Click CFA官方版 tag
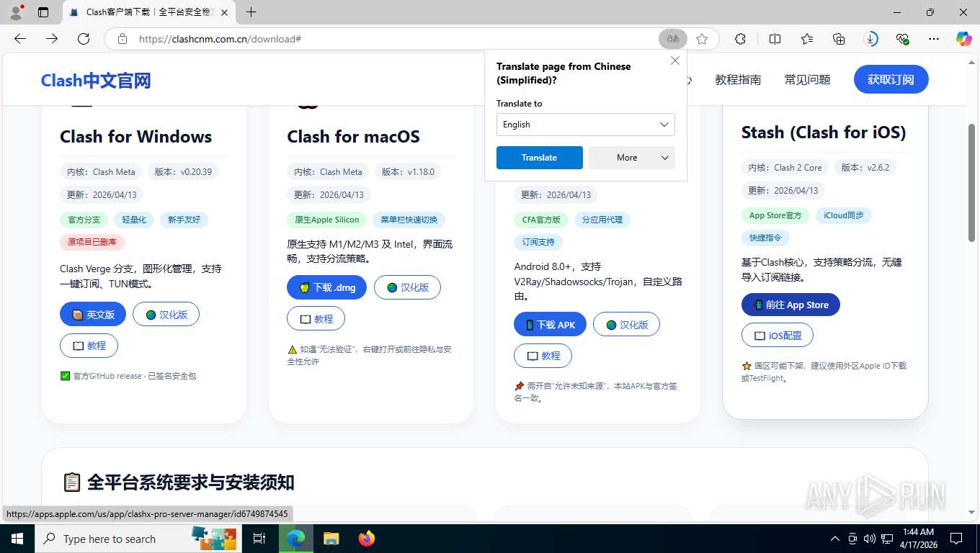 tap(541, 220)
